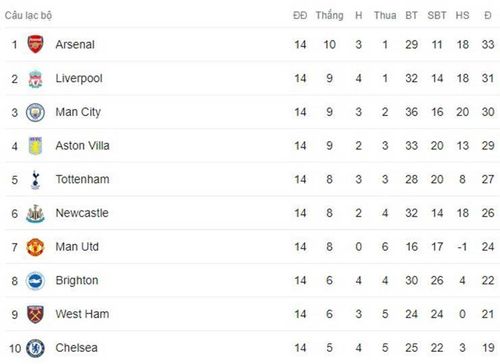Viewport: 500px width, 364px height.
Task: Select the Thua column header
Action: (385, 15)
